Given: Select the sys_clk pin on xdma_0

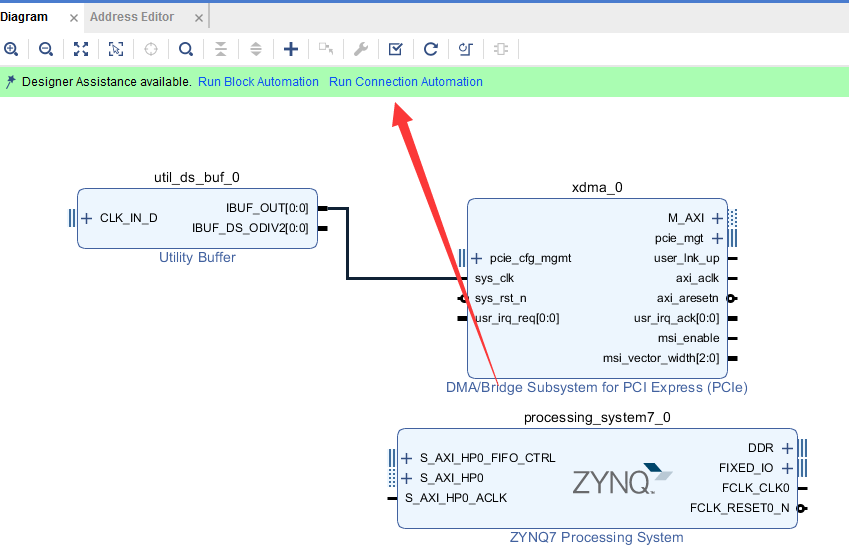Looking at the screenshot, I should coord(494,278).
